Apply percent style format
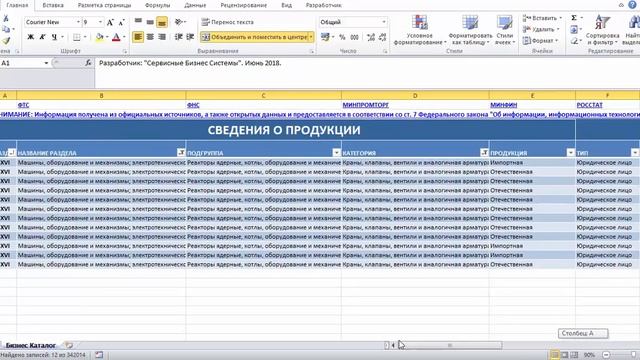Image resolution: width=640 pixels, height=360 pixels. (x=342, y=37)
